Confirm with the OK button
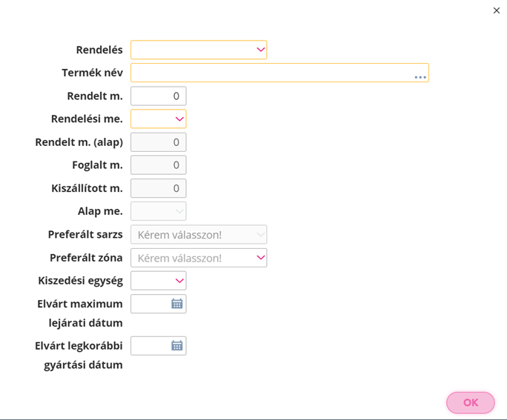 point(471,402)
